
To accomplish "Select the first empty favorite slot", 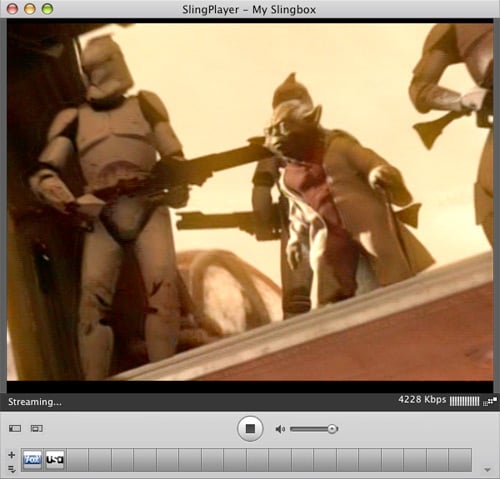I will pos(77,460).
